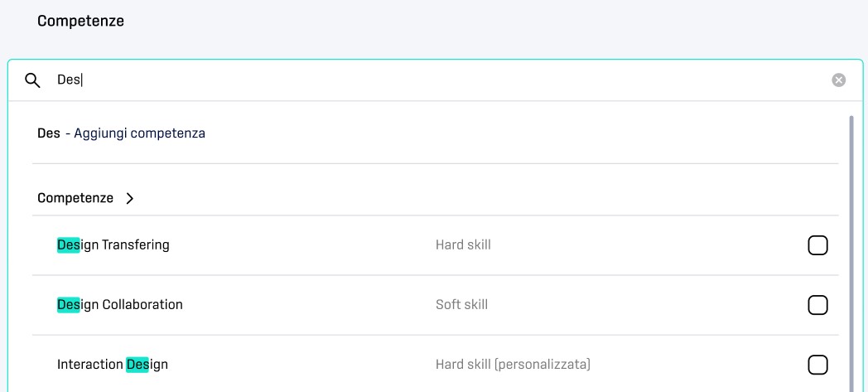Screen dimensions: 868x392
Task: Expand the Competenze chevron arrow
Action: coord(129,198)
